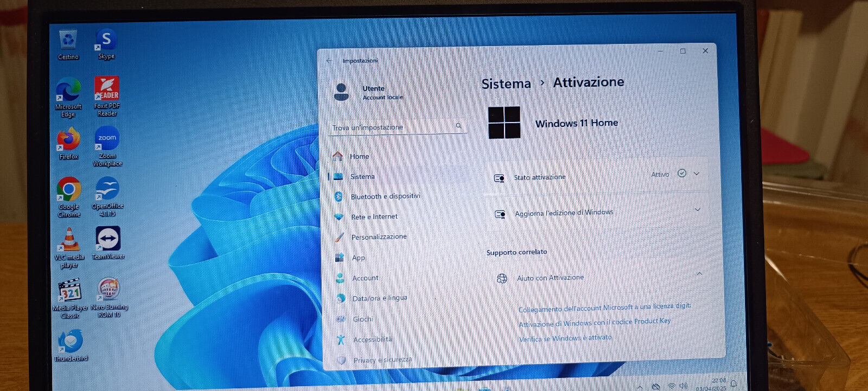Click Aiuto con Attivazione globe icon
The width and height of the screenshot is (868, 391).
coord(502,279)
